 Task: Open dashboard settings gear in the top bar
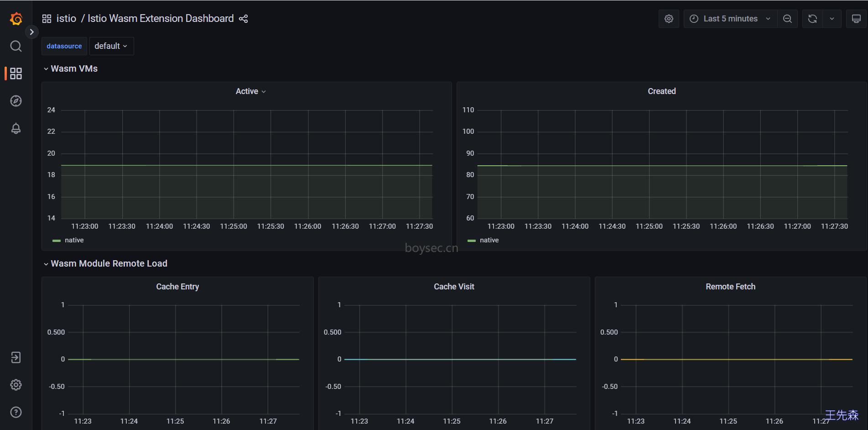click(669, 19)
